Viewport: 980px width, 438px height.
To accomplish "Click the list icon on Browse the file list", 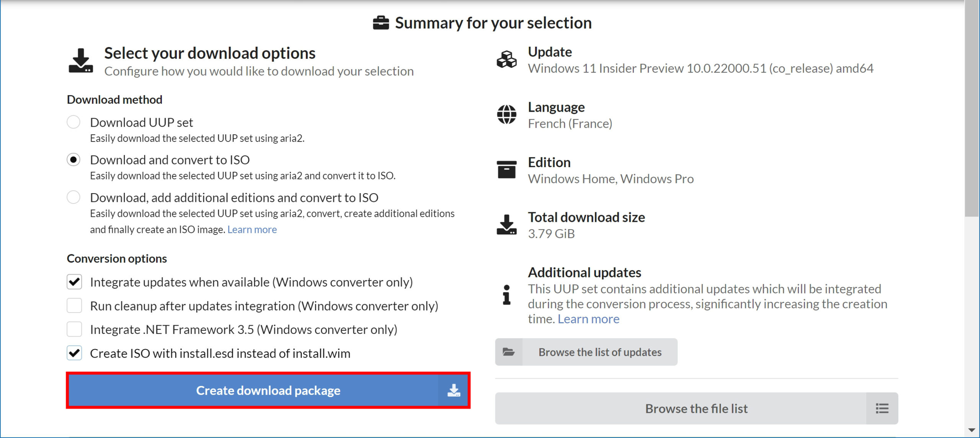I will tap(882, 409).
